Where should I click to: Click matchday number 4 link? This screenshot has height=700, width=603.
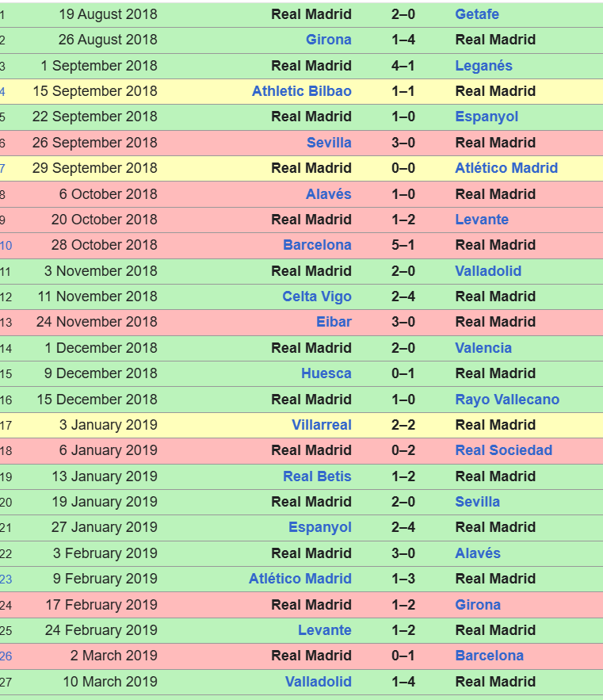[x=3, y=92]
